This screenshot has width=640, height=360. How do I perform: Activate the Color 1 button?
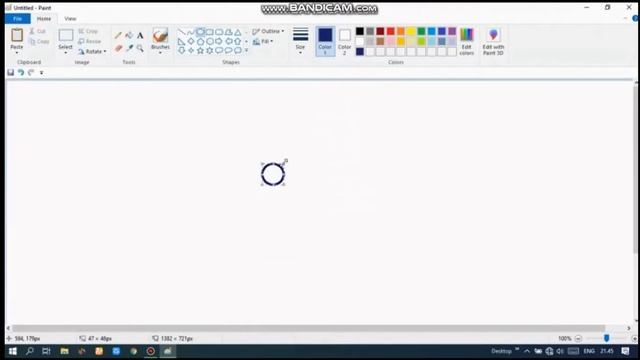tap(325, 42)
